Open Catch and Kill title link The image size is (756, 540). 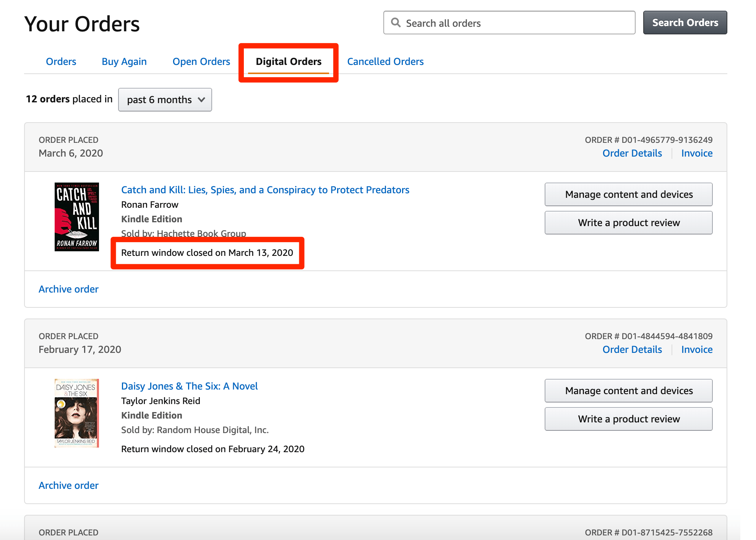265,190
